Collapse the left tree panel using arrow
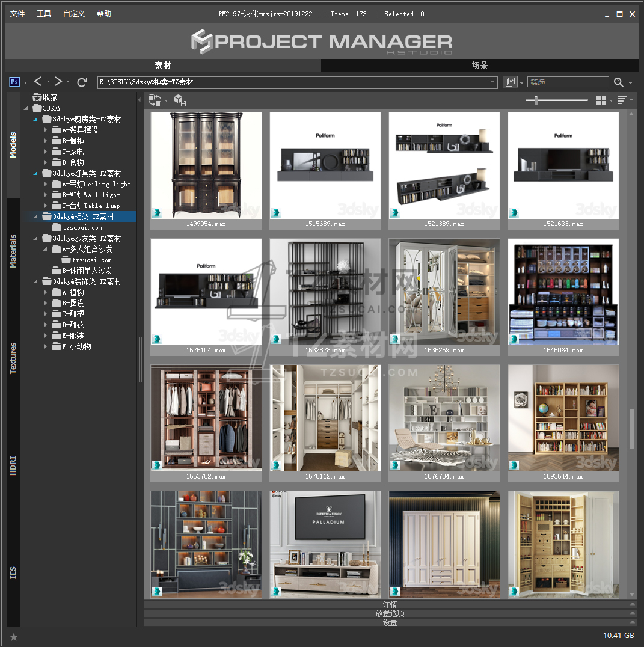644x647 pixels. [x=140, y=100]
